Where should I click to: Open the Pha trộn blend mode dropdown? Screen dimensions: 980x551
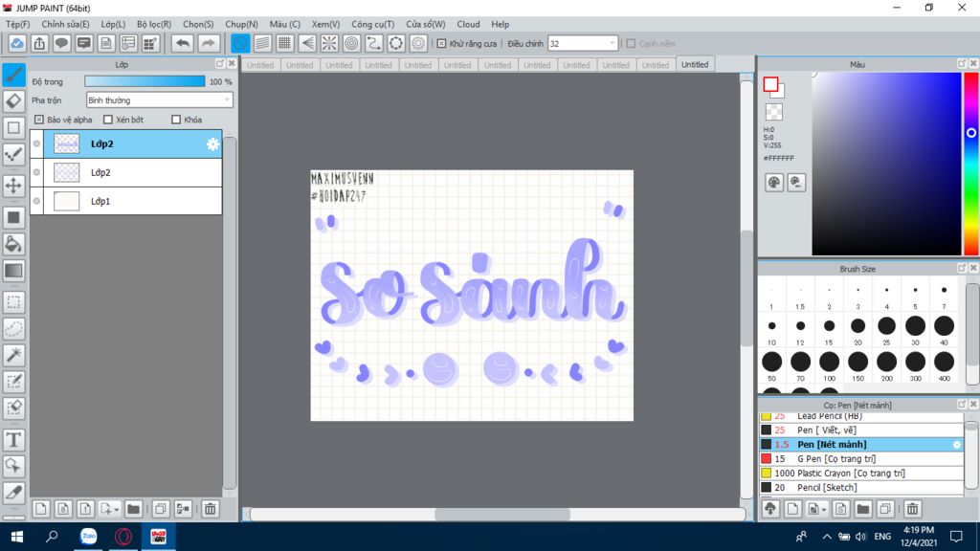[x=160, y=99]
